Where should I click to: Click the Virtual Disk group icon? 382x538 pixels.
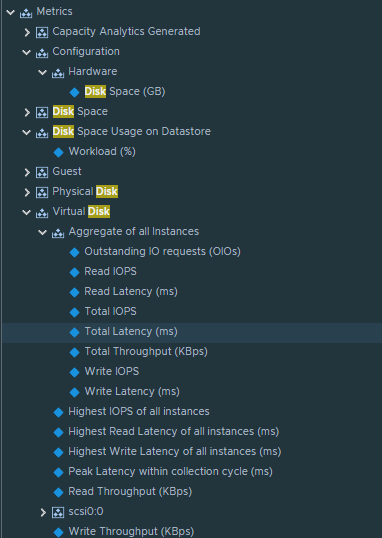pyautogui.click(x=42, y=212)
